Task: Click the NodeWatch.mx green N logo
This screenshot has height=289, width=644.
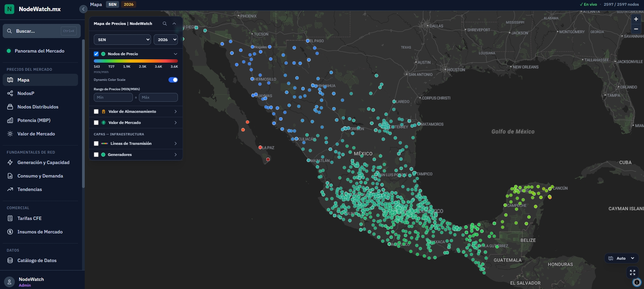Action: point(9,9)
